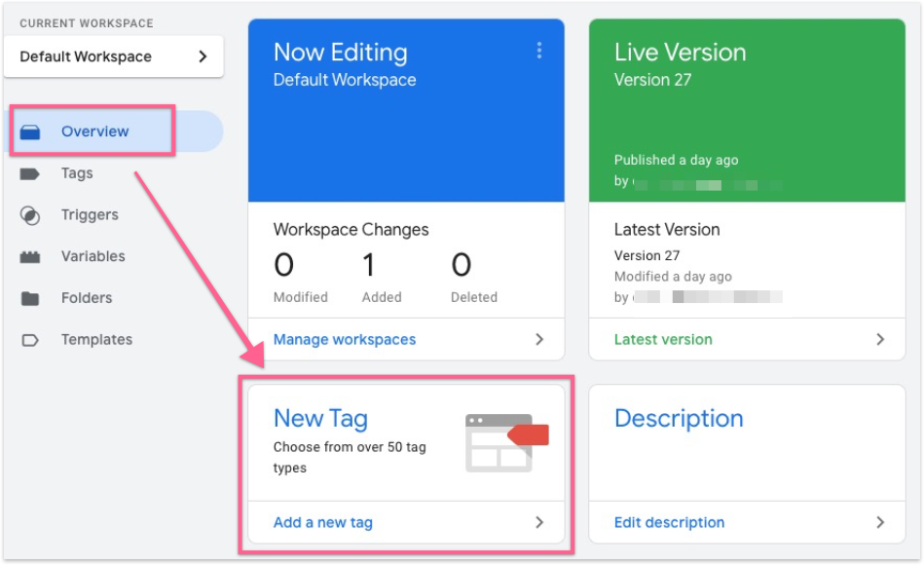Go to the Triggers section
924x565 pixels.
(90, 215)
